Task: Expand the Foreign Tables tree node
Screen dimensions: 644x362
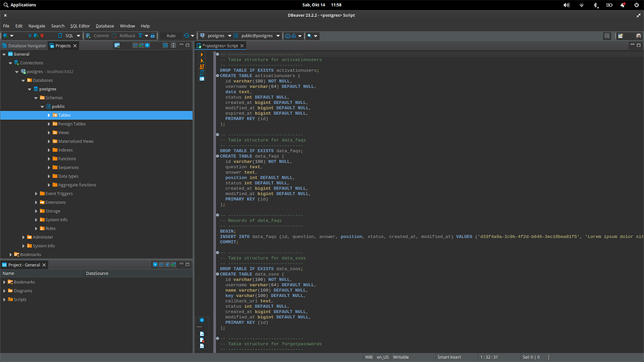Action: [x=49, y=124]
